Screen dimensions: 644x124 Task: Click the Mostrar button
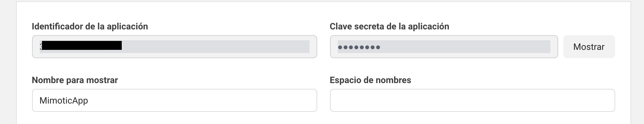coord(589,47)
